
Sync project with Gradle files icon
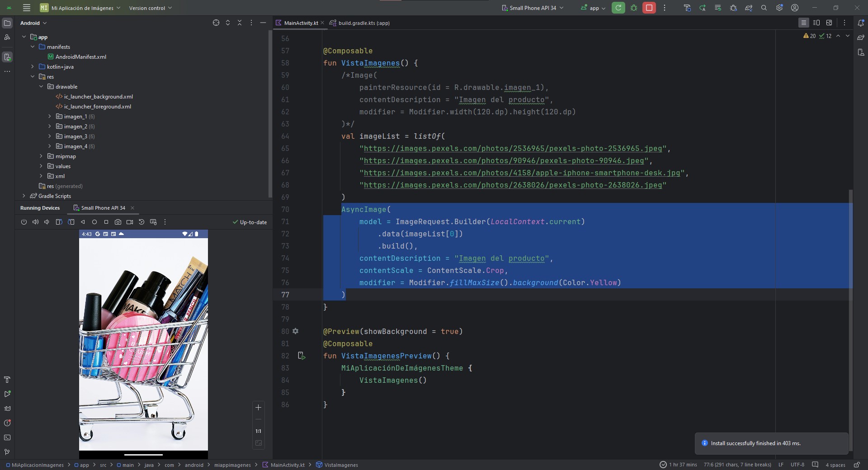click(x=749, y=8)
